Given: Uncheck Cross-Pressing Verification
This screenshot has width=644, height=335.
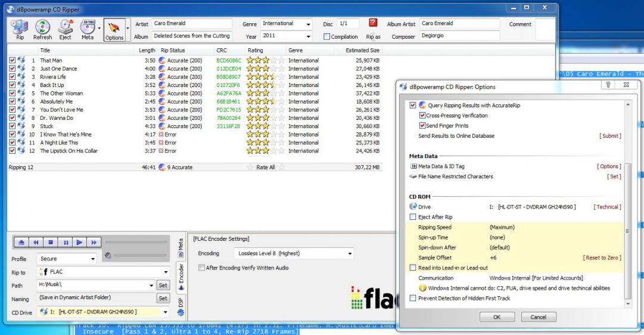Looking at the screenshot, I should click(422, 116).
